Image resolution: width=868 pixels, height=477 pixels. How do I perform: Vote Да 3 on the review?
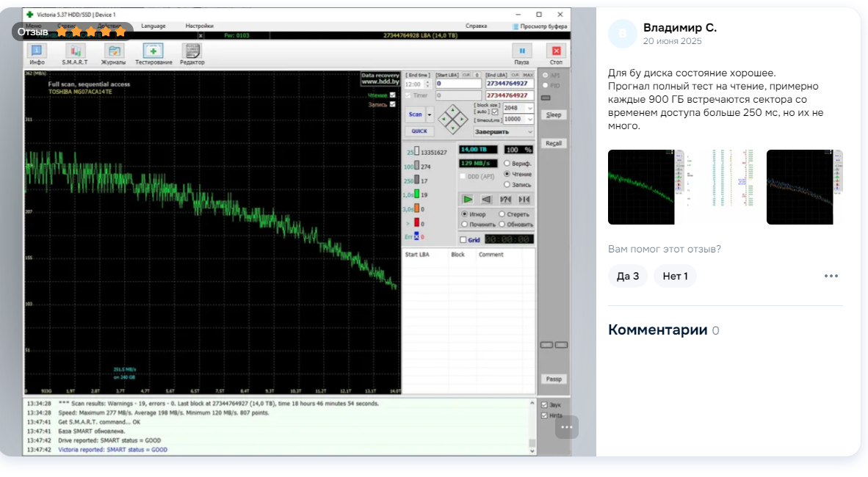[628, 276]
